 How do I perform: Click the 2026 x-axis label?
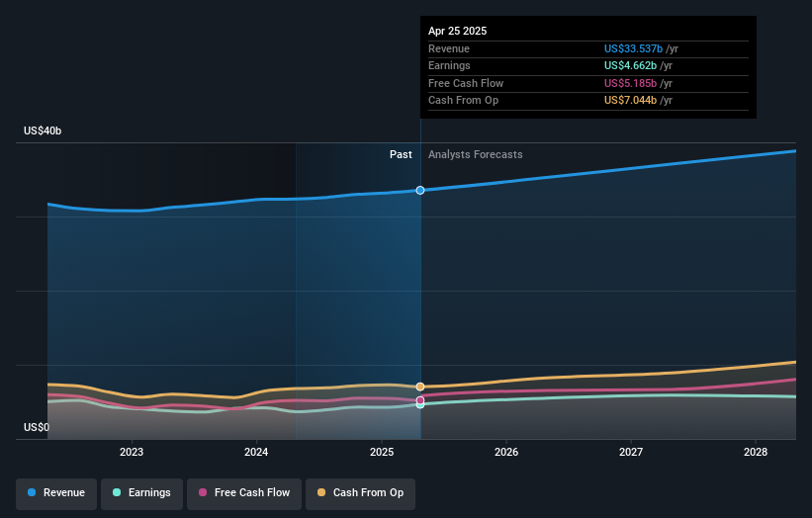[x=506, y=452]
